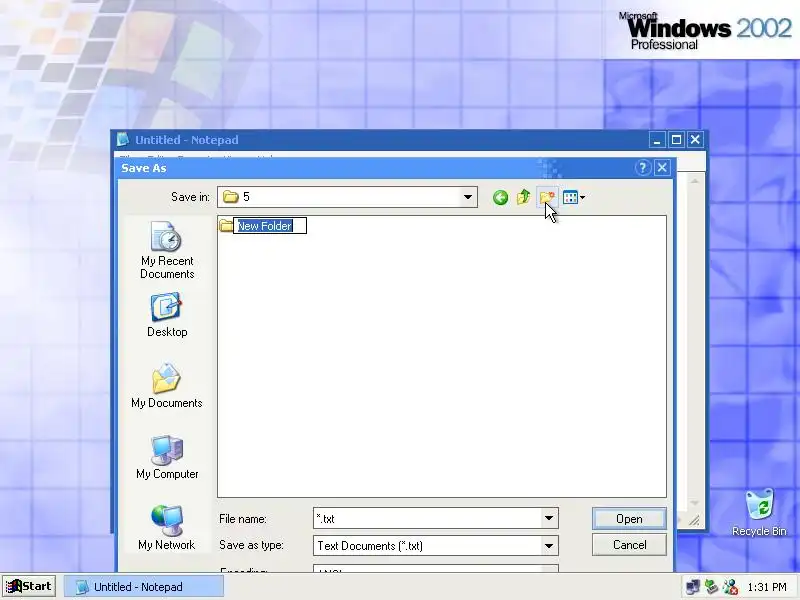Jump to Desktop in the places bar
Viewport: 800px width, 600px height.
167,315
